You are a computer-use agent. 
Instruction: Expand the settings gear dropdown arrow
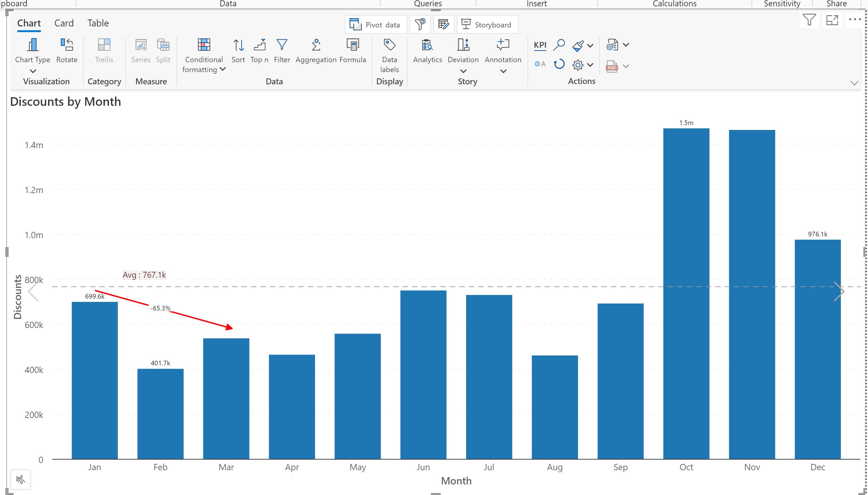pos(590,64)
